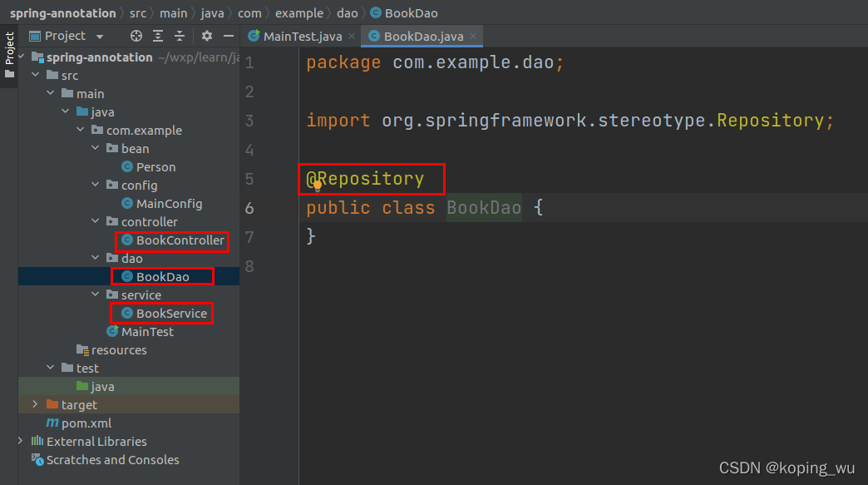Close the MainTest.java tab
868x485 pixels.
(352, 36)
